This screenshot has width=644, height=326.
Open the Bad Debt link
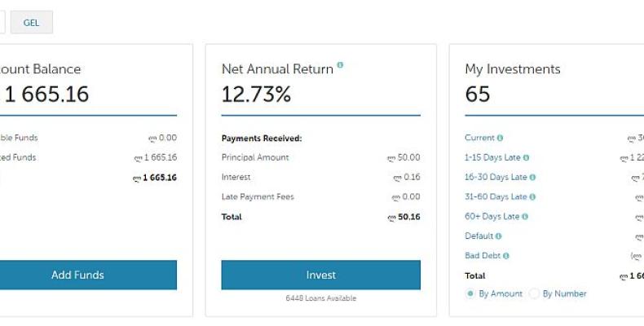click(x=482, y=256)
